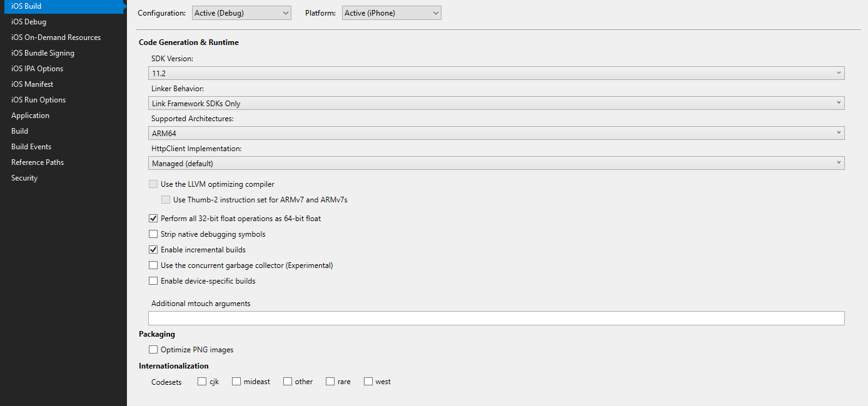
Task: Show the iOS Run Options tab
Action: tap(38, 100)
